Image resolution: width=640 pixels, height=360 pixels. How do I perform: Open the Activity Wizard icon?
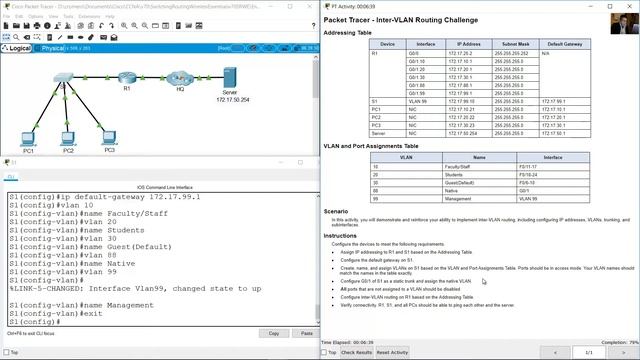58,26
